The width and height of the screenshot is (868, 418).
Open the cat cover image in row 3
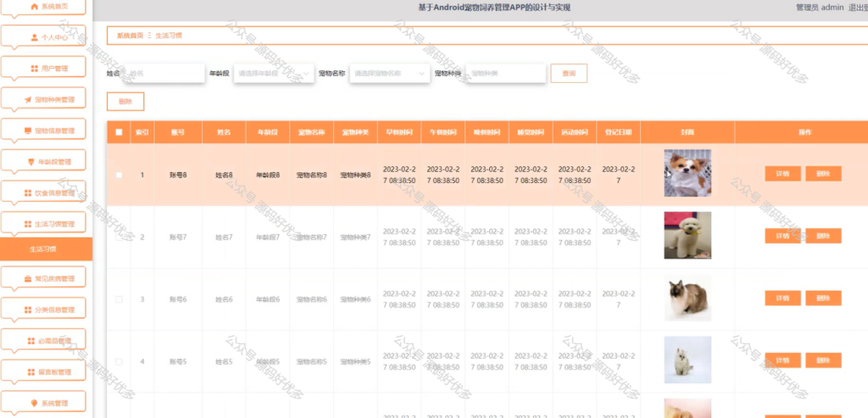coord(687,298)
